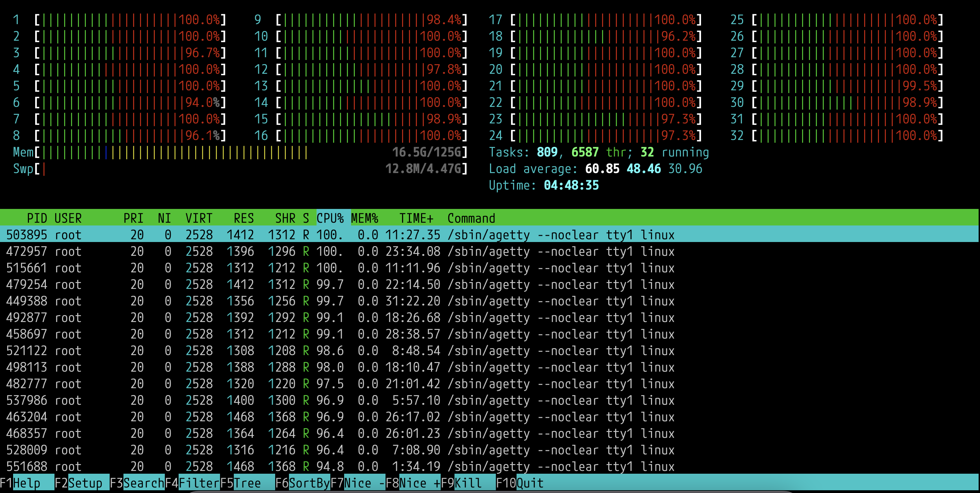Activate process search with F3 Search

tap(137, 483)
